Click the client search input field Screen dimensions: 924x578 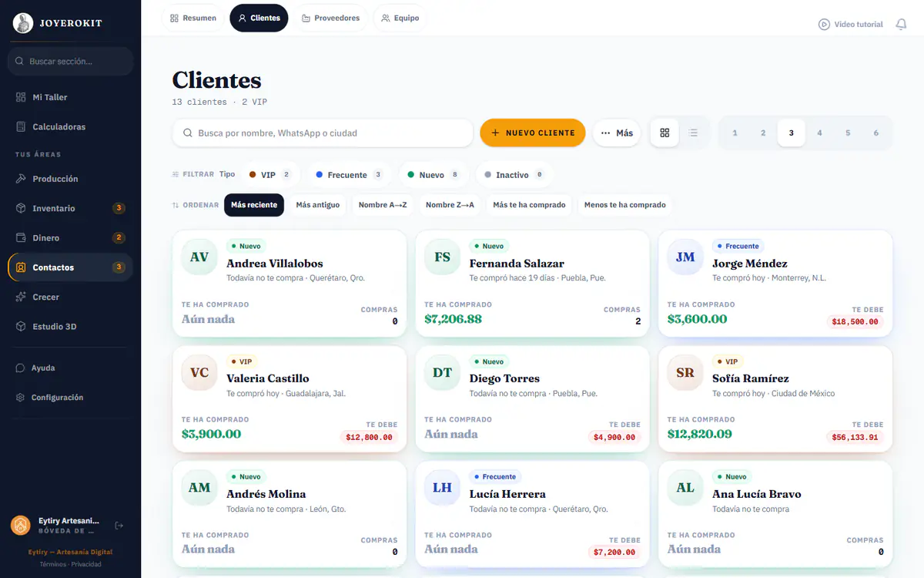323,133
